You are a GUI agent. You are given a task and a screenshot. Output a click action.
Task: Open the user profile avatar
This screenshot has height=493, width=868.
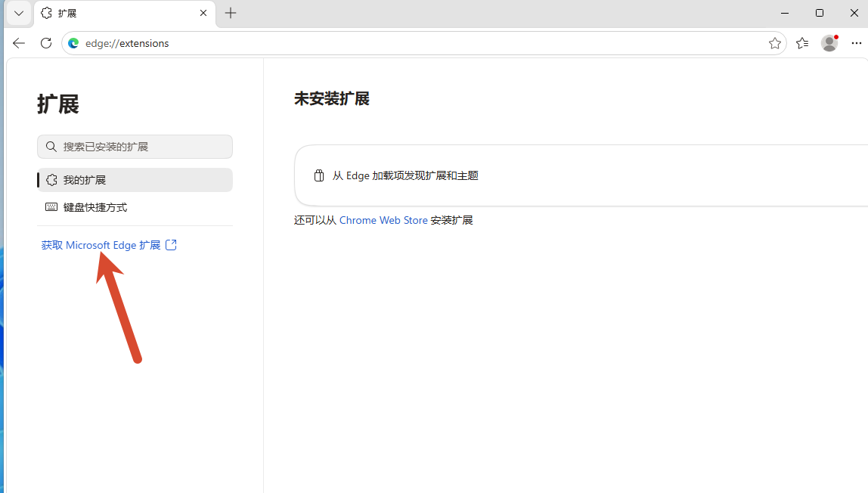(829, 43)
